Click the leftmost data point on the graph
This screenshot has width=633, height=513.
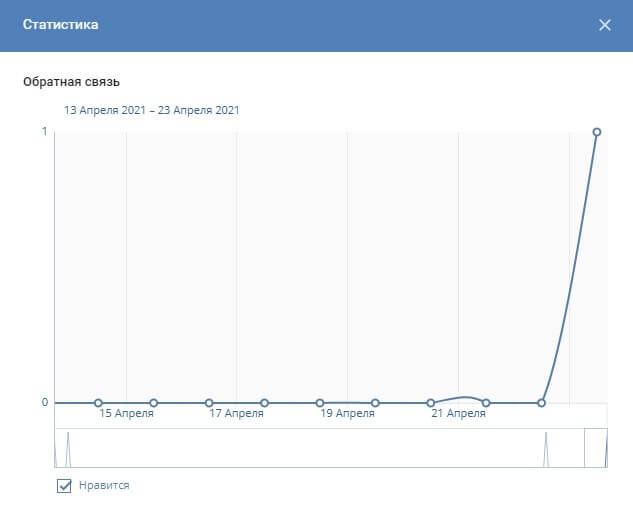pos(99,403)
